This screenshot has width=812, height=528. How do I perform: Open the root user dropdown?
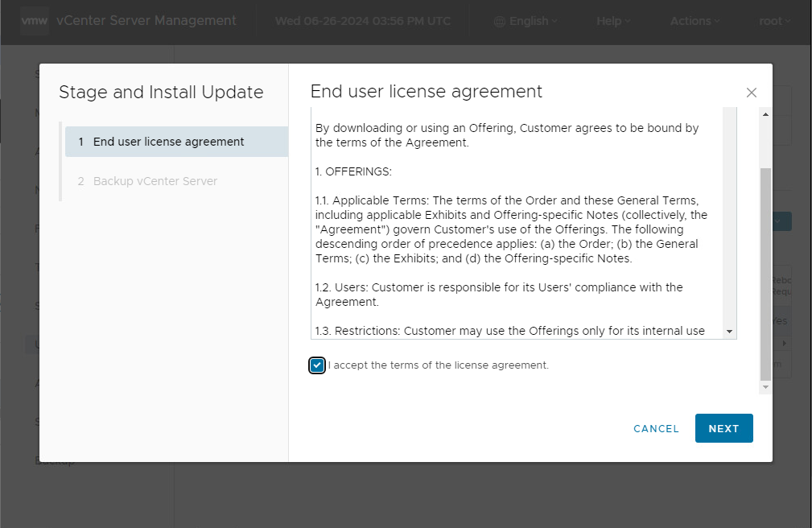tap(775, 21)
